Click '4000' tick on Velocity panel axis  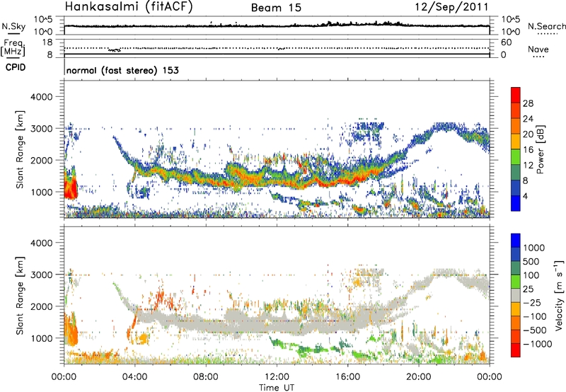coord(41,243)
